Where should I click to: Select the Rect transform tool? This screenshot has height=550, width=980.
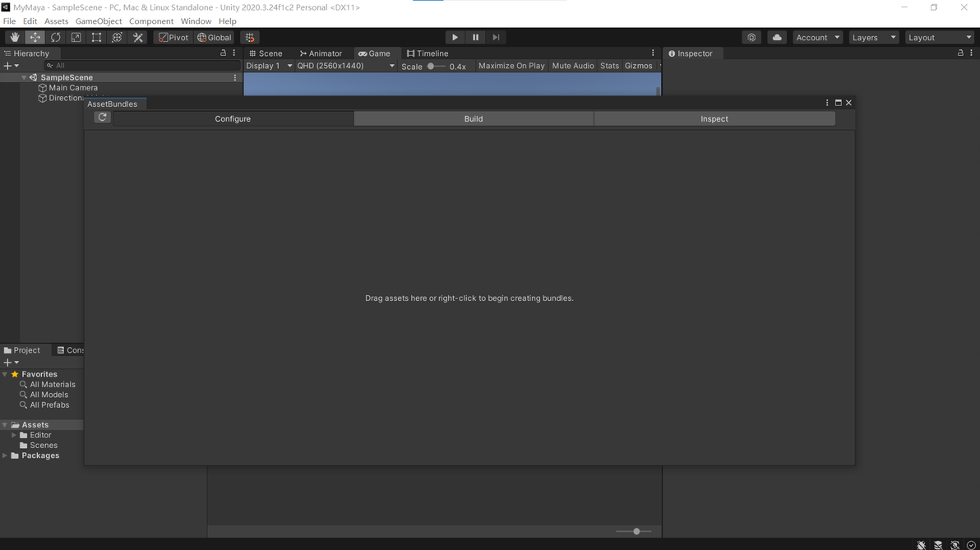point(96,38)
